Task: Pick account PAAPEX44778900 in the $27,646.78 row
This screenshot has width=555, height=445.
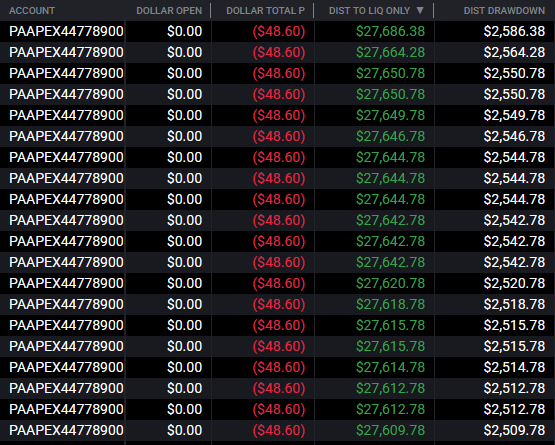Action: coord(66,136)
